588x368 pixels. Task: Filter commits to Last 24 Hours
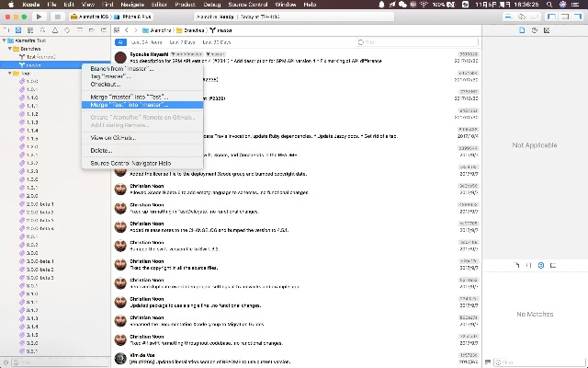147,42
